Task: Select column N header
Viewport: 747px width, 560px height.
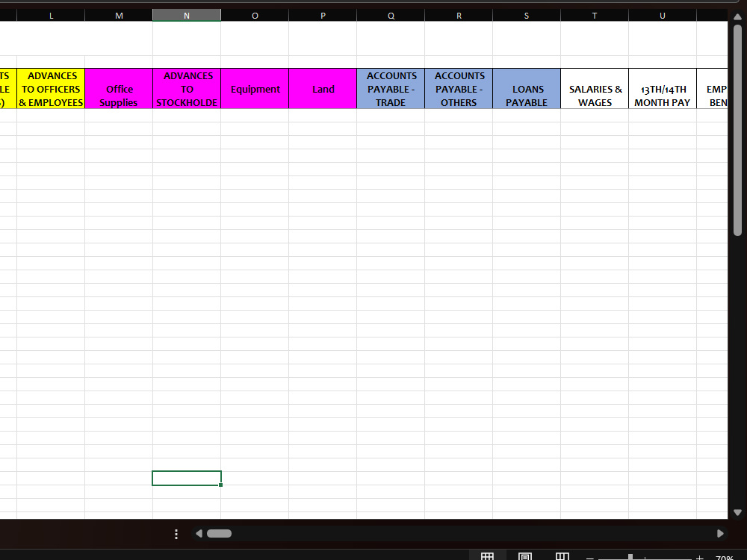Action: tap(187, 16)
